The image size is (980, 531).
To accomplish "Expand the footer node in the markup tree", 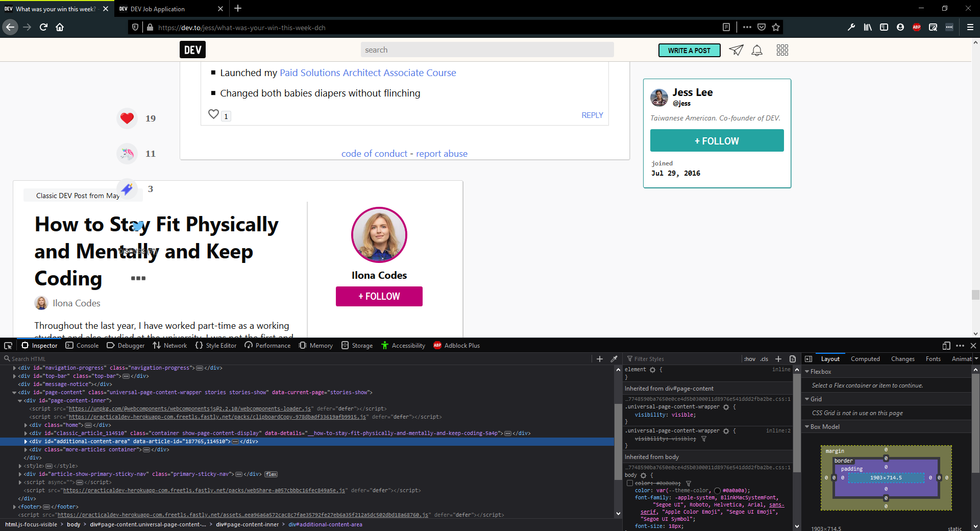I will point(14,507).
